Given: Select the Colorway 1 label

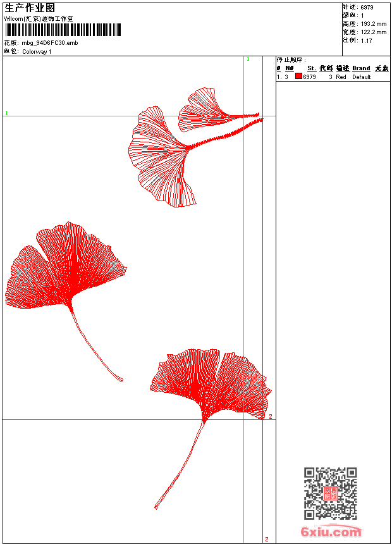Looking at the screenshot, I should pyautogui.click(x=37, y=51).
